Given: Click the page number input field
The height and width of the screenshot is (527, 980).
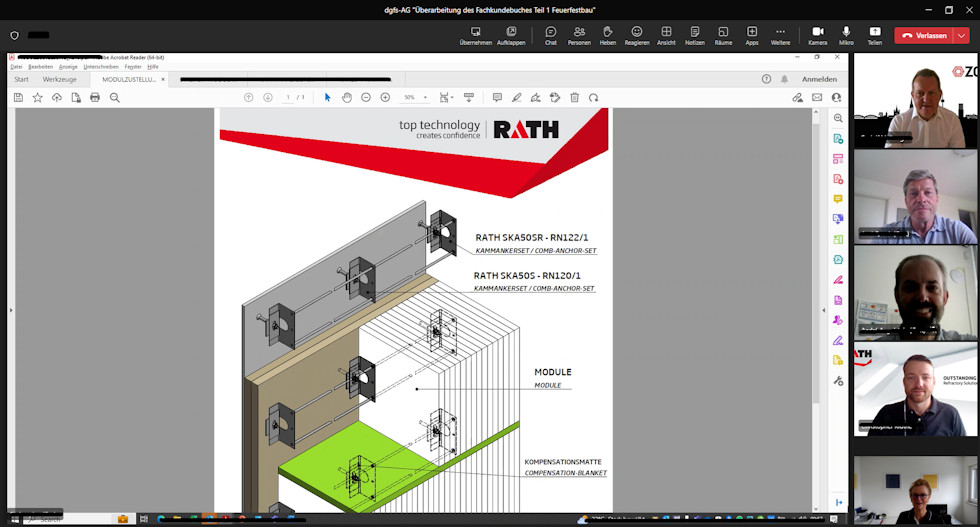Looking at the screenshot, I should 288,98.
